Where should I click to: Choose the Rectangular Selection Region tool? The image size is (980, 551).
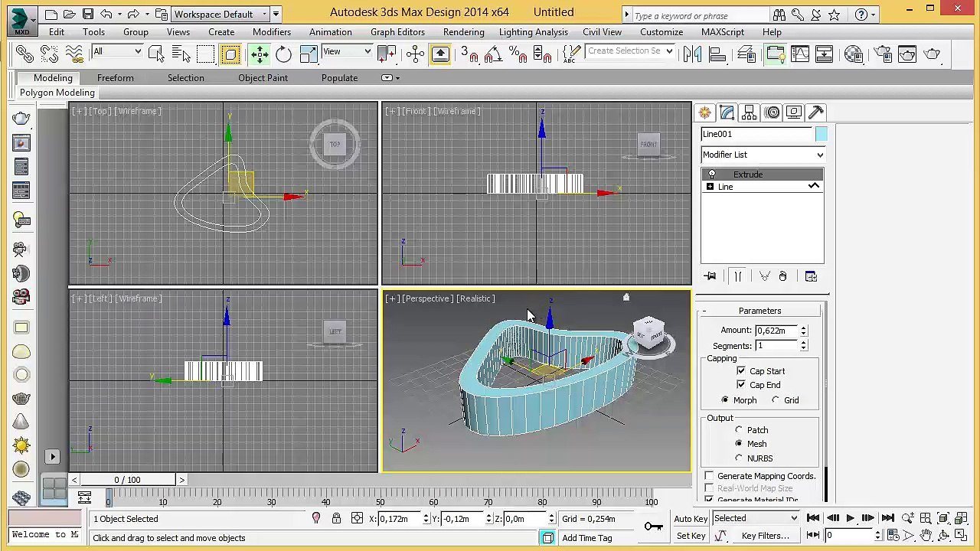tap(205, 54)
